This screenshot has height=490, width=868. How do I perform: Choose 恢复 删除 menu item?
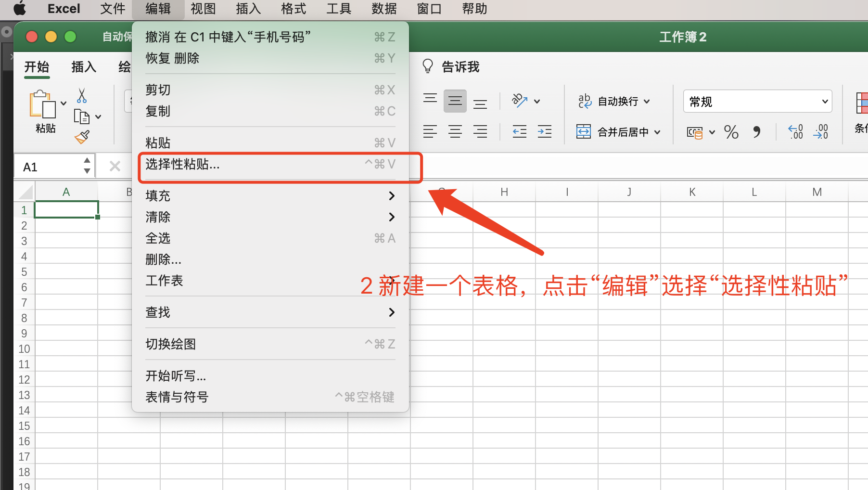[270, 58]
